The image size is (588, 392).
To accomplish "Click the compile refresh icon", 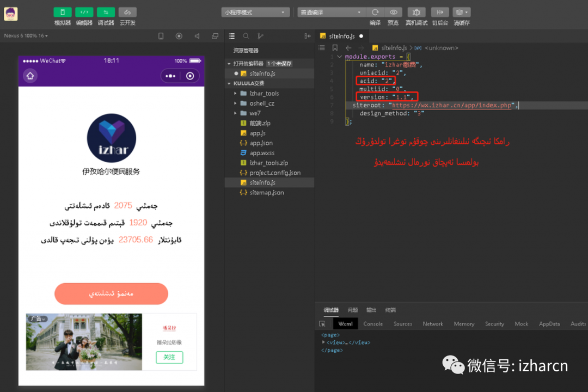I will 375,13.
